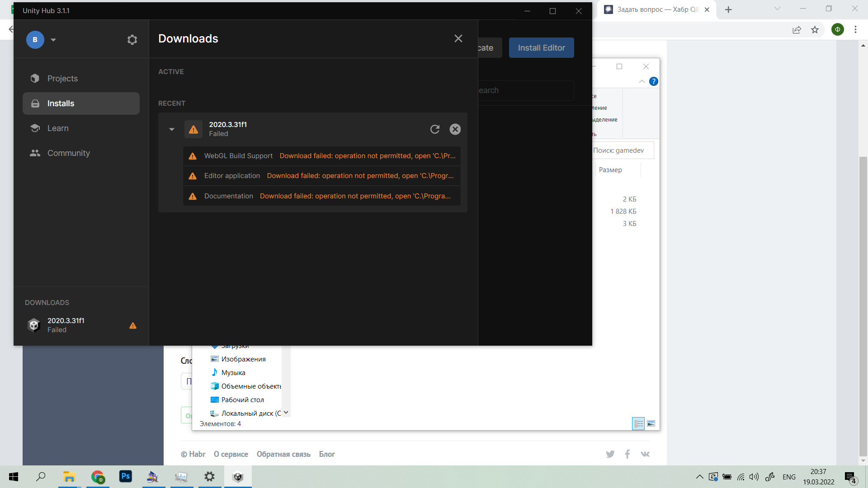The width and height of the screenshot is (868, 488).
Task: Click the Unity icon in sidebar downloads
Action: coord(34,325)
